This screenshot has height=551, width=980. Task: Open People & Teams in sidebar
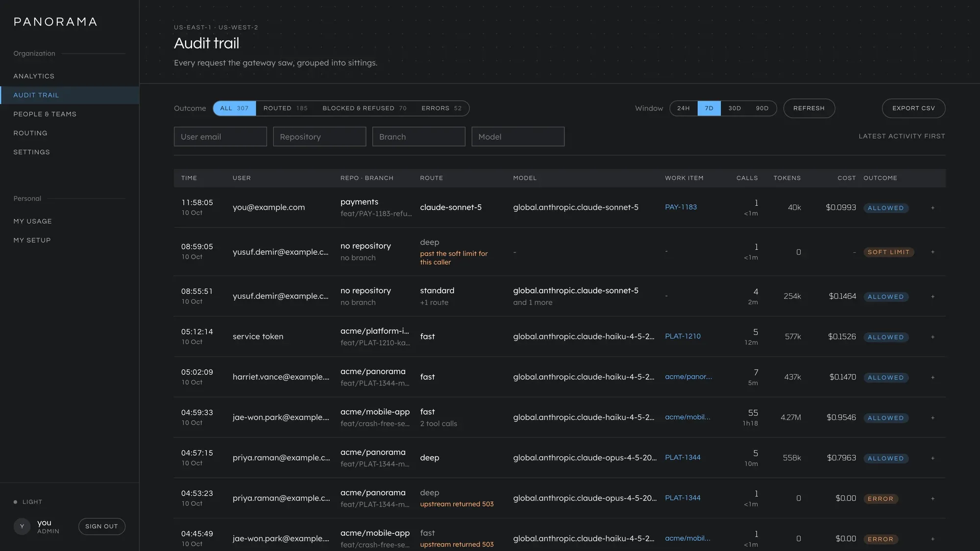(x=70, y=114)
